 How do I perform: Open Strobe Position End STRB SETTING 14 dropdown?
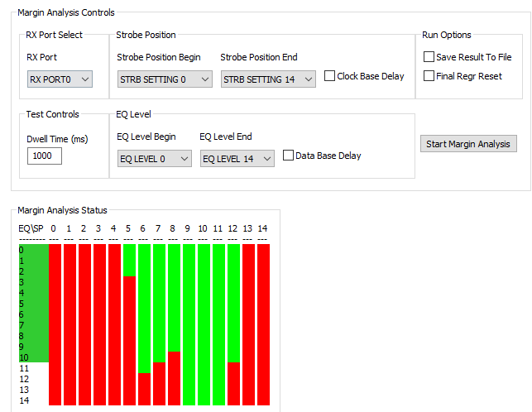(268, 79)
